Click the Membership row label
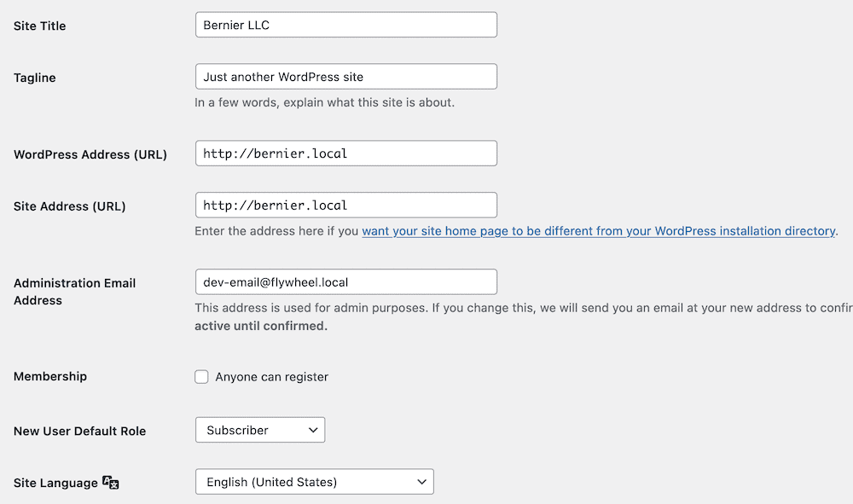The height and width of the screenshot is (504, 853). [50, 376]
